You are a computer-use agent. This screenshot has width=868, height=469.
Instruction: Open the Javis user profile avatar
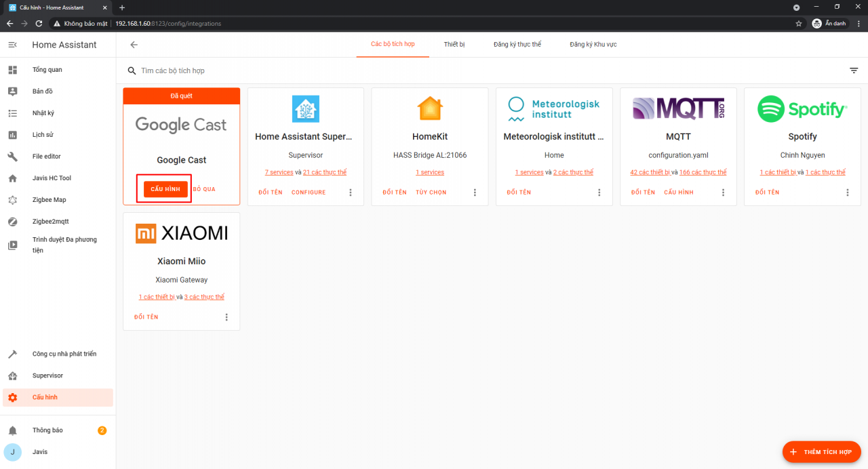coord(12,452)
